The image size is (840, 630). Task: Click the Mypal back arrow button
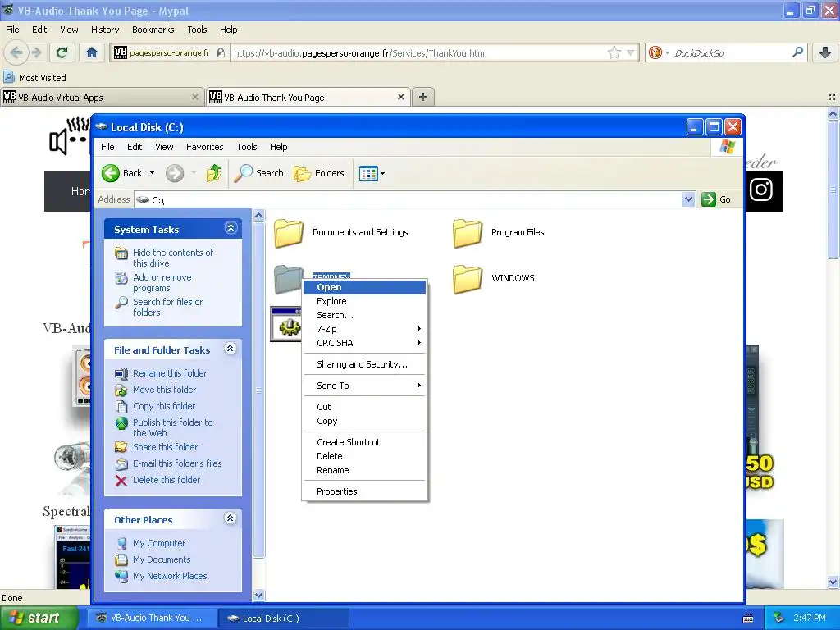[x=16, y=52]
